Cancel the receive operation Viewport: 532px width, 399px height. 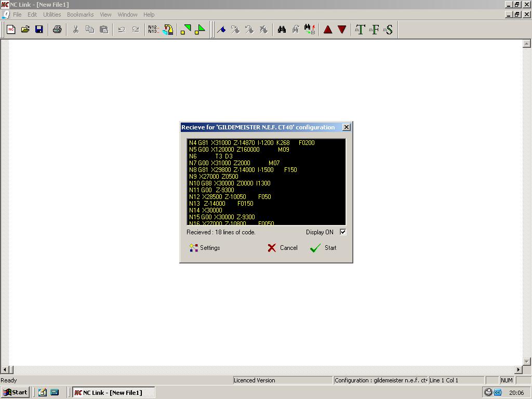pos(282,248)
